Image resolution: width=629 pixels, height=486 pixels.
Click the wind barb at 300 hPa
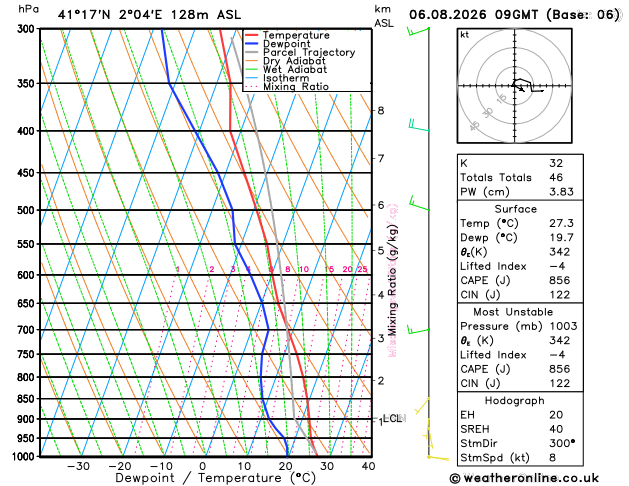coord(418,31)
